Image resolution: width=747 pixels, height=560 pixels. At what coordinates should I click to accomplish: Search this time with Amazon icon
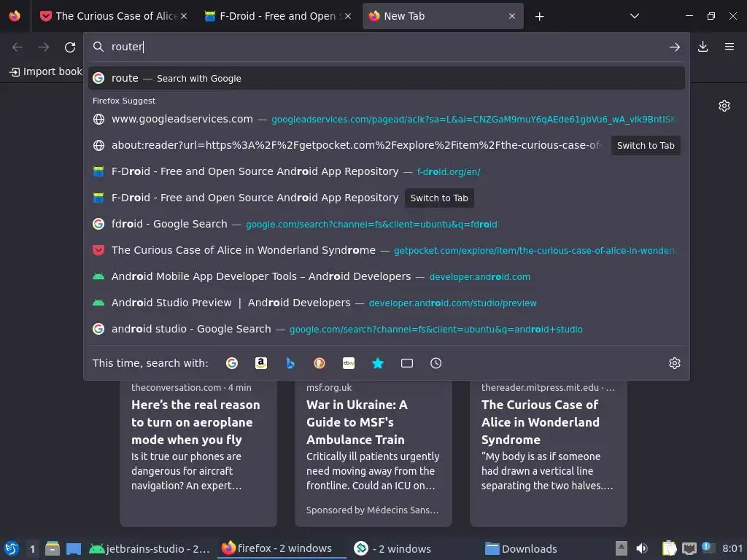pyautogui.click(x=261, y=363)
